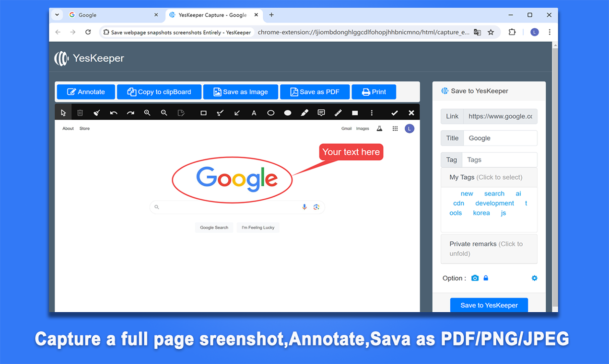Select the pointer selection tool
This screenshot has width=609, height=364.
63,113
